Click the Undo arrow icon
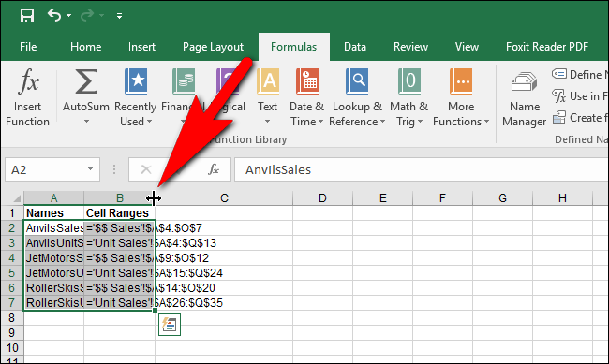Image resolution: width=609 pixels, height=364 pixels. pyautogui.click(x=54, y=16)
